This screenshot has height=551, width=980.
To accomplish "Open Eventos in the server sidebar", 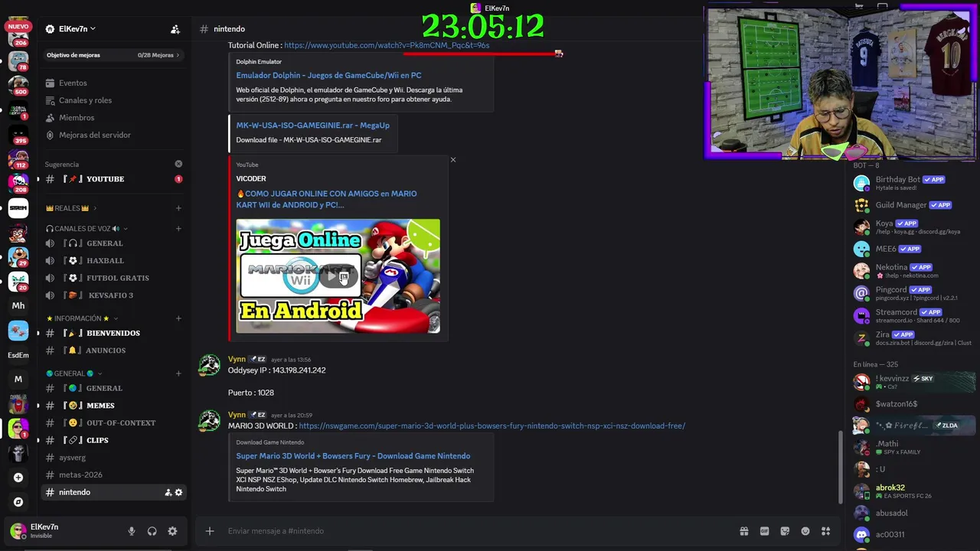I will point(73,83).
